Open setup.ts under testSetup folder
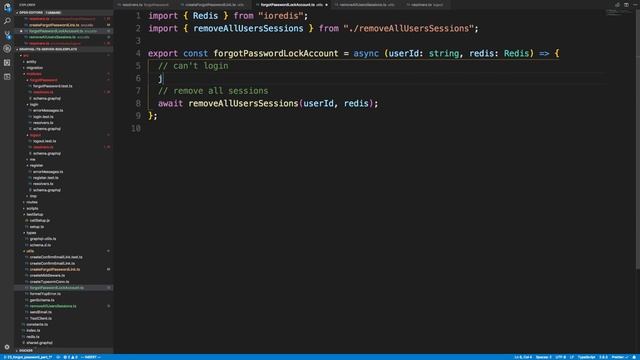Image resolution: width=640 pixels, height=360 pixels. coord(37,227)
